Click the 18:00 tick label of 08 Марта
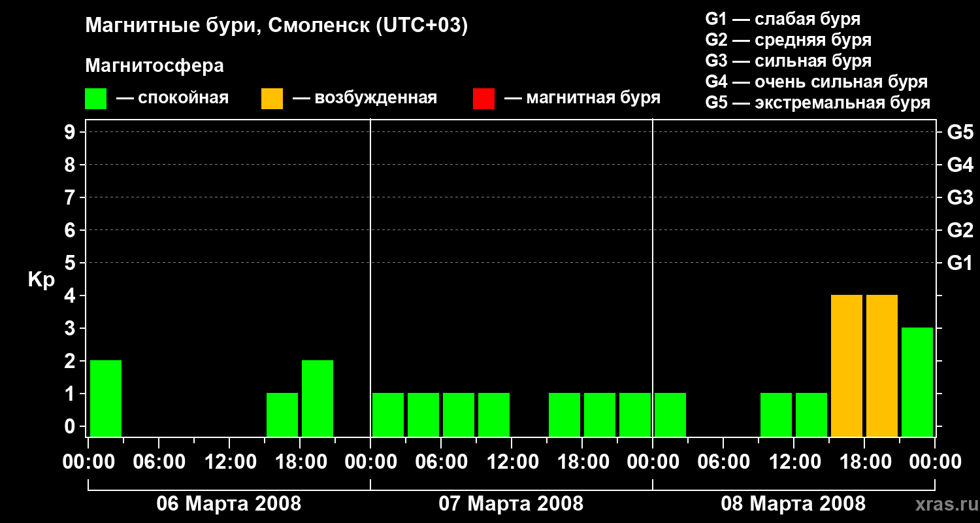Screen dimensions: 980x523 [x=864, y=462]
